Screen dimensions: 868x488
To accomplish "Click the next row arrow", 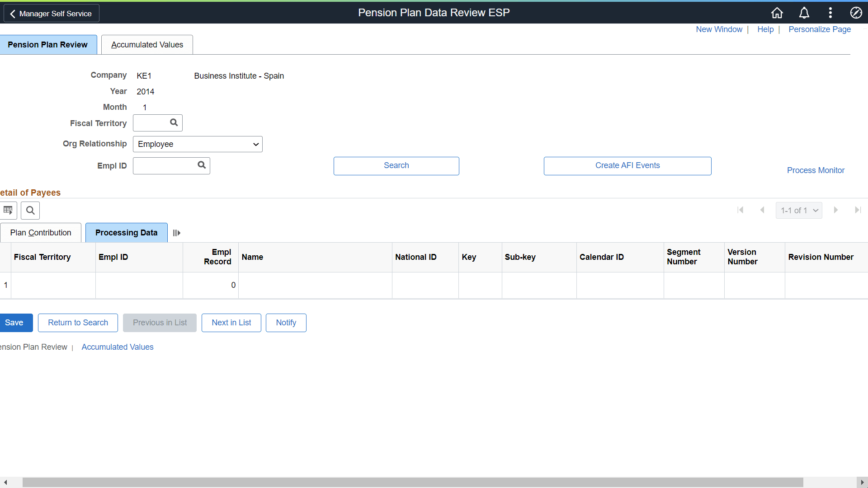I will 835,210.
